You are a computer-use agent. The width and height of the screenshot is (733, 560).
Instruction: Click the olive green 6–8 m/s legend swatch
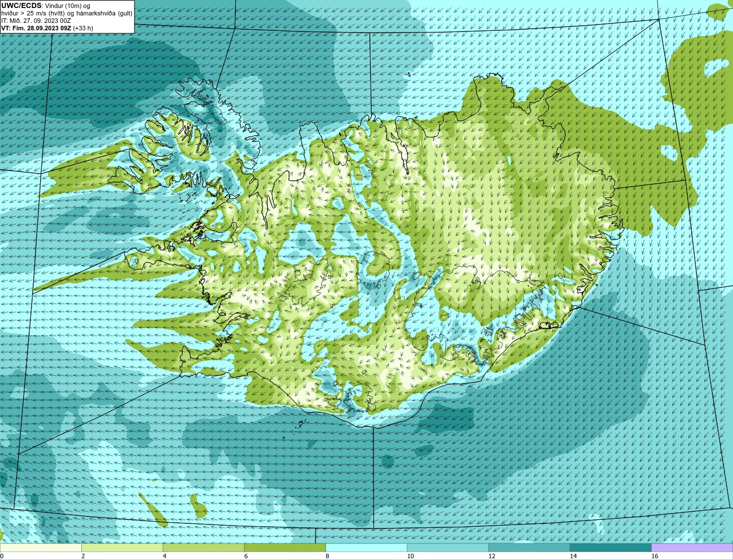point(285,548)
